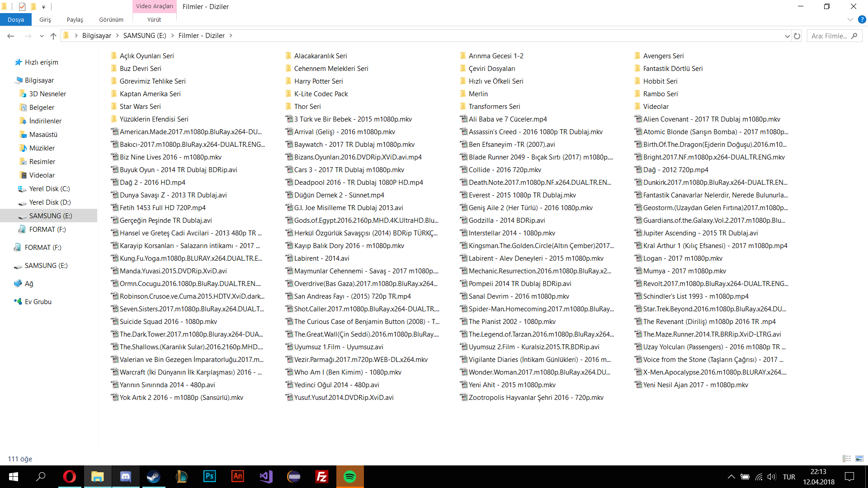
Task: Open the address bar history dropdown
Action: (x=787, y=36)
